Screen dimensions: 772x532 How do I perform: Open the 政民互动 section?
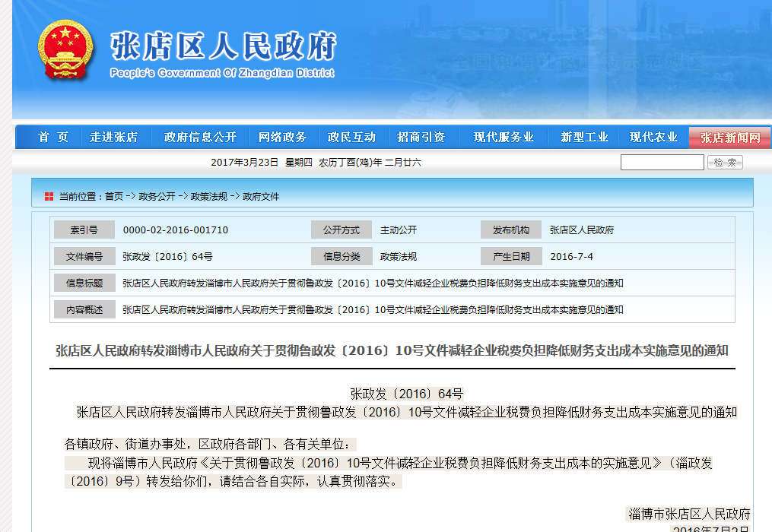click(351, 138)
